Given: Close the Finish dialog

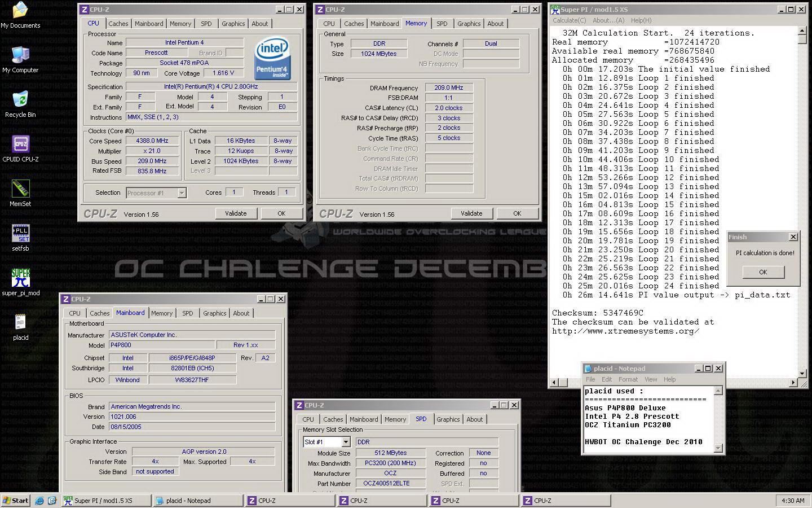Looking at the screenshot, I should click(793, 237).
